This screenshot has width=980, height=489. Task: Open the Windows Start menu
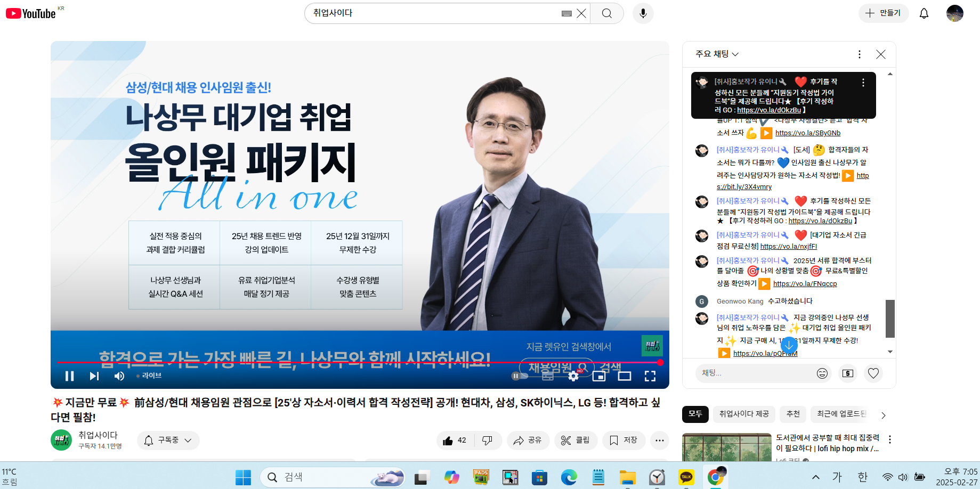coord(243,477)
